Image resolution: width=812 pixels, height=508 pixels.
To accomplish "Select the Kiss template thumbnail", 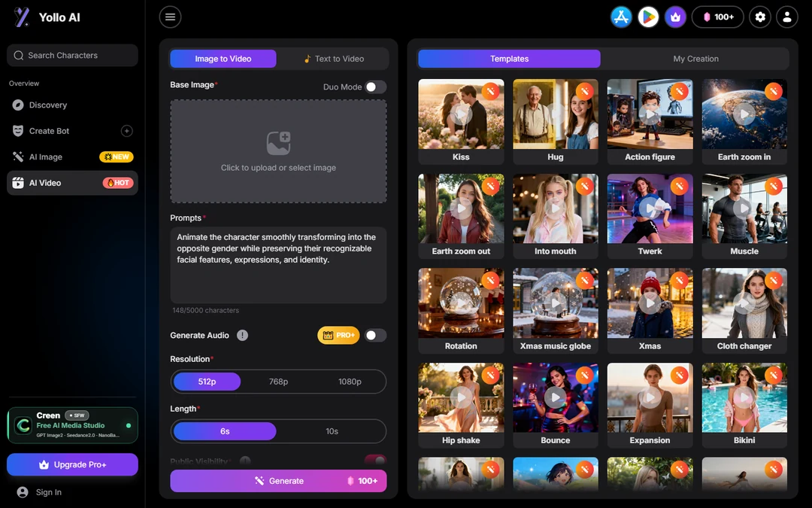I will click(461, 114).
